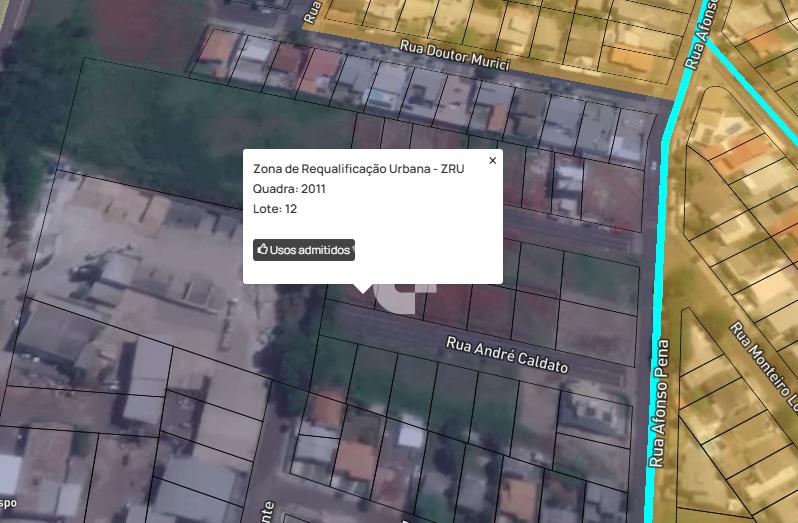Click the Quadra: 2011 field in popup

coord(289,189)
